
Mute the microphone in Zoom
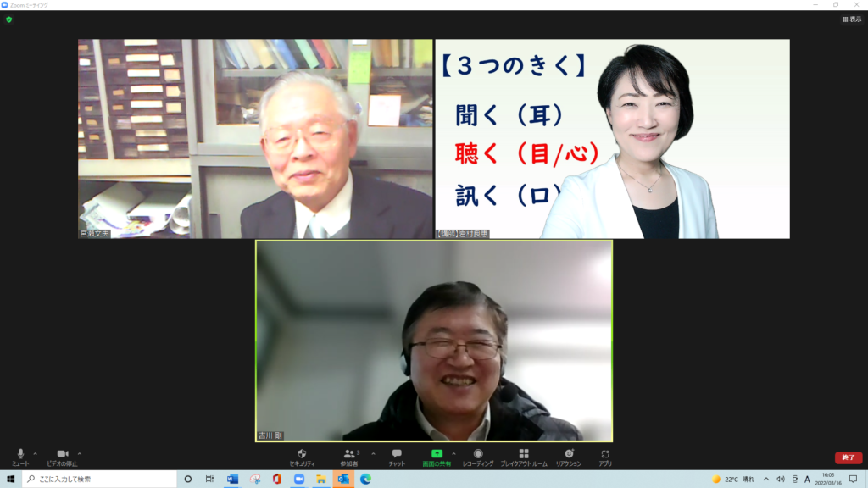pyautogui.click(x=20, y=455)
